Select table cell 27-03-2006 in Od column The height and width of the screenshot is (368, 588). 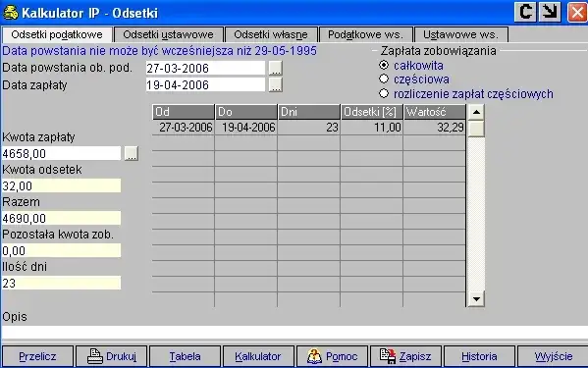tap(183, 128)
